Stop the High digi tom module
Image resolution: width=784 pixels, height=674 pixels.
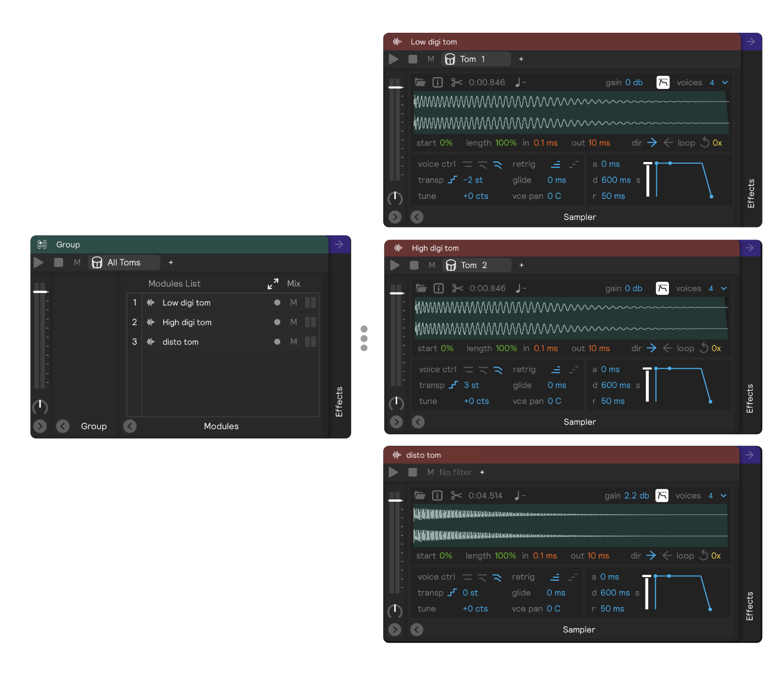tap(414, 265)
